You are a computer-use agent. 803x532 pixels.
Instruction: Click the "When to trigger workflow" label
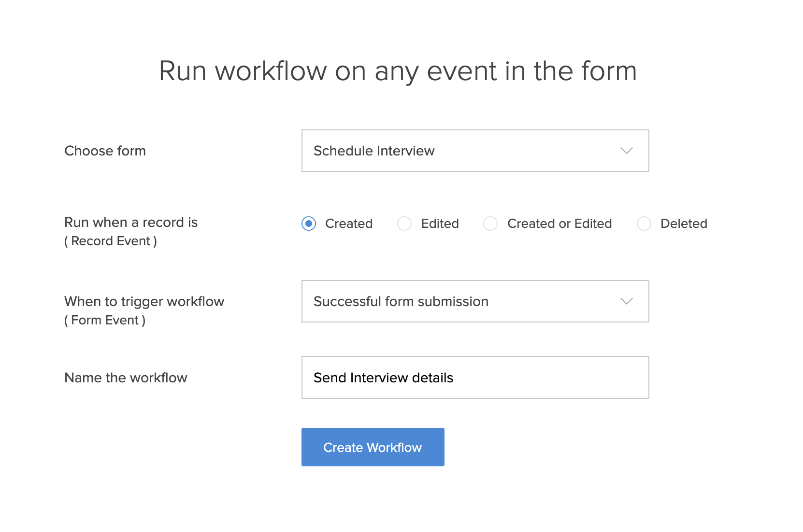144,301
